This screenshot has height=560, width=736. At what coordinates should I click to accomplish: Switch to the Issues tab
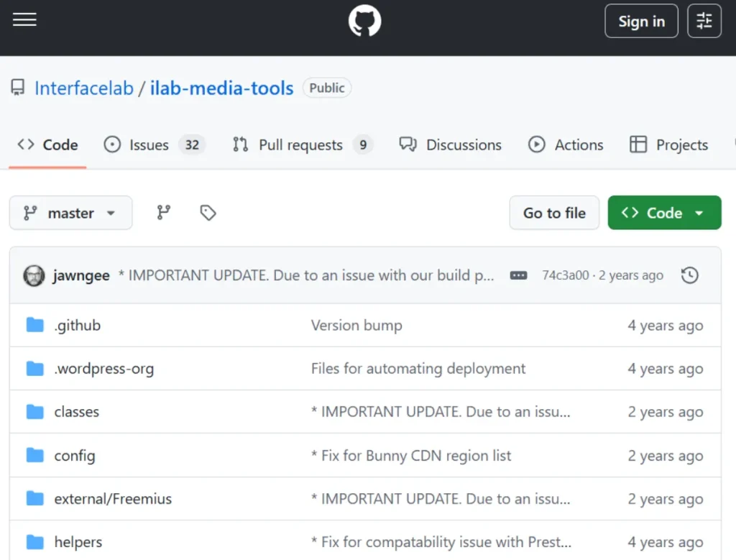[155, 144]
